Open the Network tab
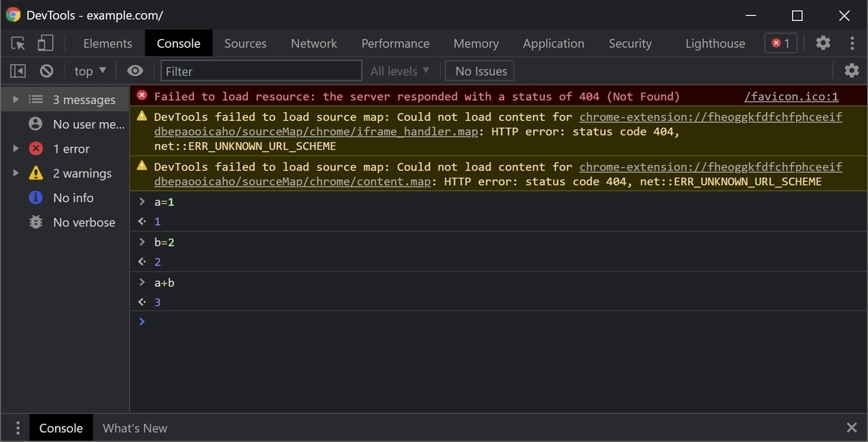This screenshot has width=868, height=442. [x=314, y=43]
